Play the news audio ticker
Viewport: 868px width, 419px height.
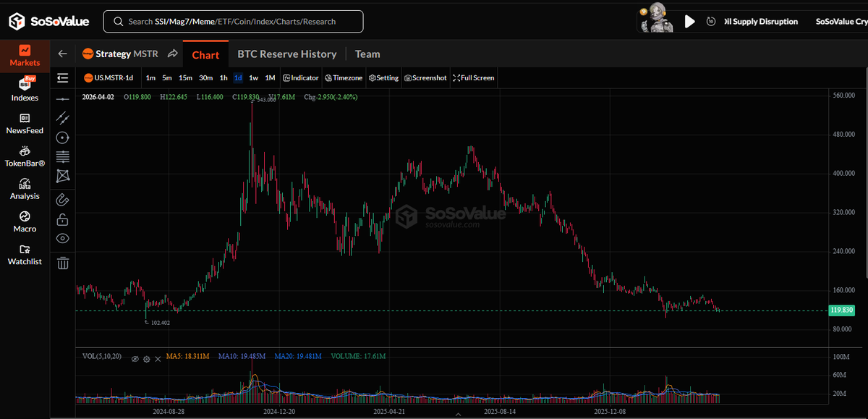689,22
